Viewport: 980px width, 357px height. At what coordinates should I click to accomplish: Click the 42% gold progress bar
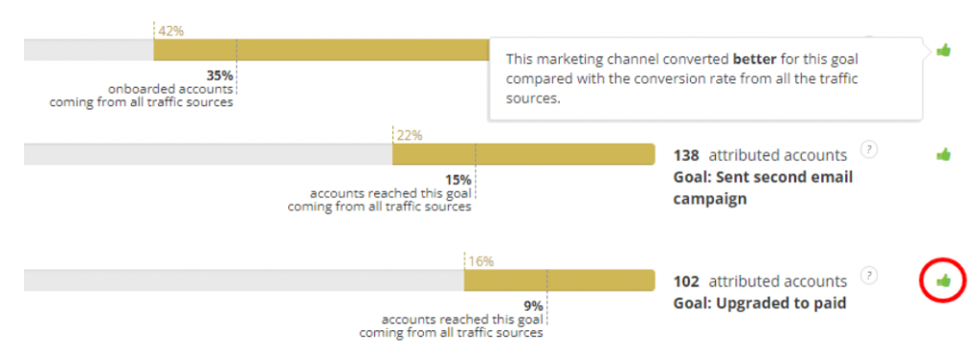click(322, 50)
